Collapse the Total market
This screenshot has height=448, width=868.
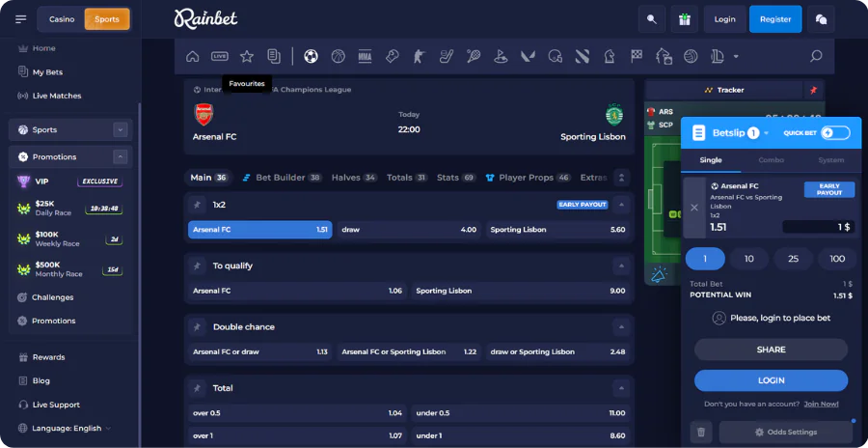621,388
